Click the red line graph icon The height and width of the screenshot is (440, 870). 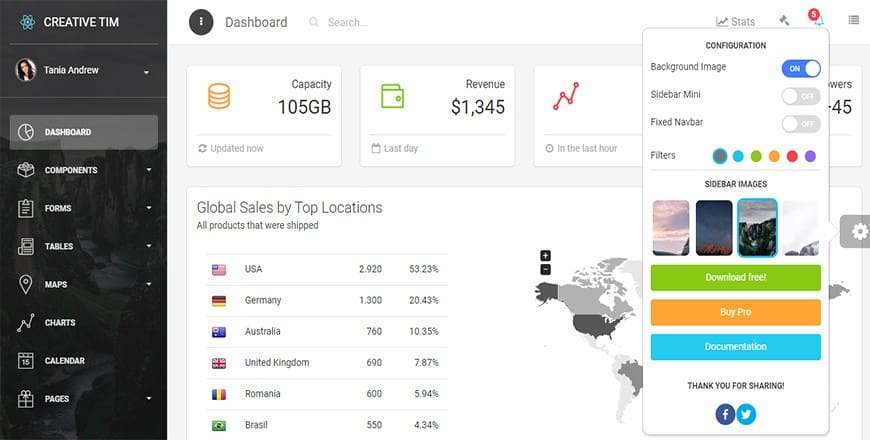tap(566, 96)
